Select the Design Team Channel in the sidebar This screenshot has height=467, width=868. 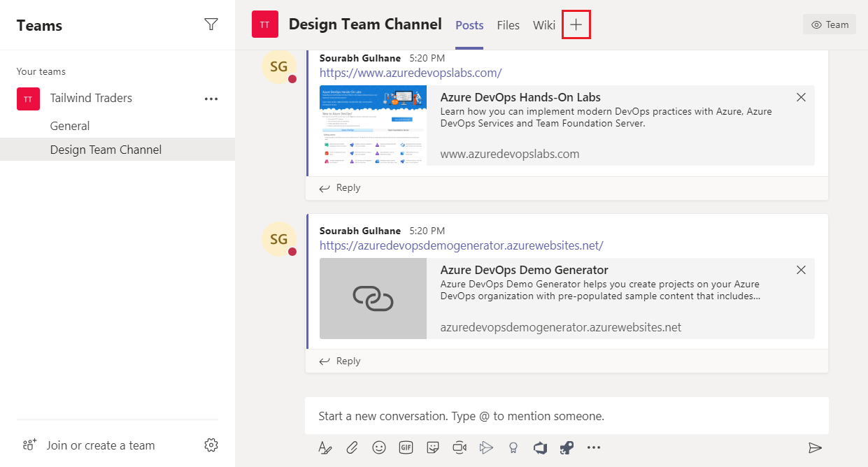(118, 150)
